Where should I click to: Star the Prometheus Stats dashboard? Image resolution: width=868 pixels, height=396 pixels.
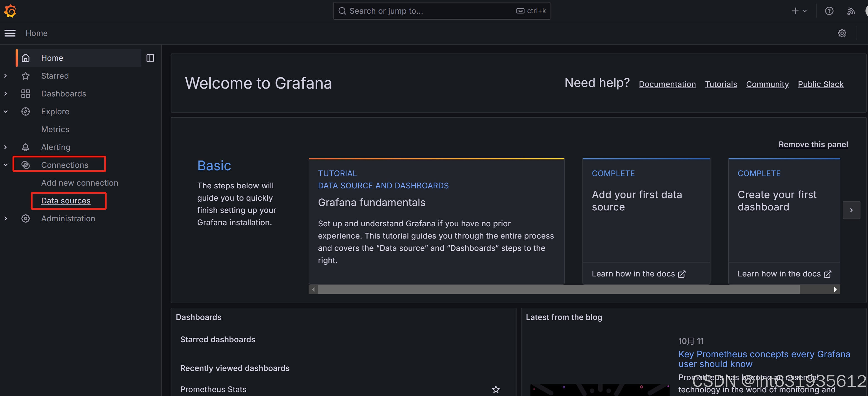click(x=496, y=389)
